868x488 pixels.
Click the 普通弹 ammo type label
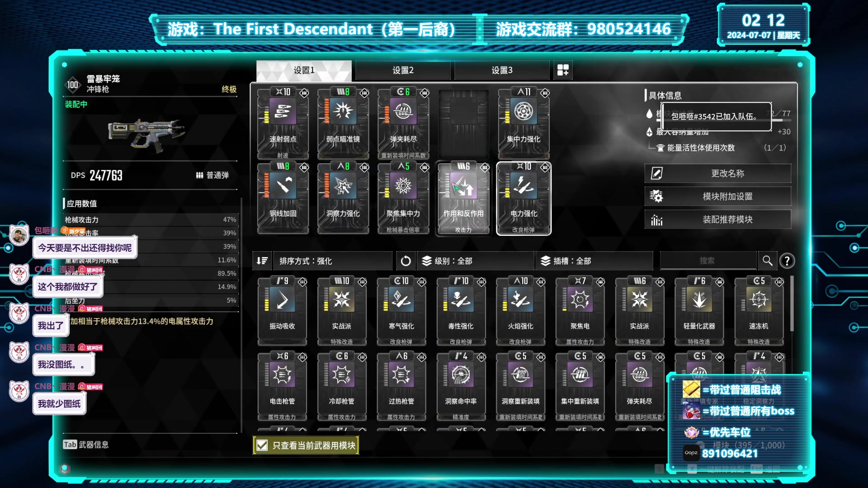(212, 175)
